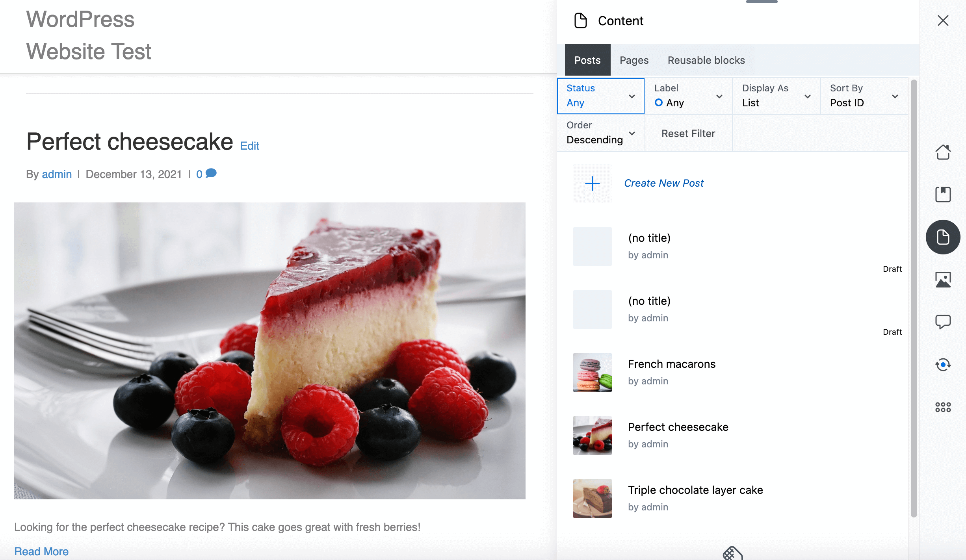The image size is (966, 560).
Task: Enable Descending order toggle
Action: [601, 133]
